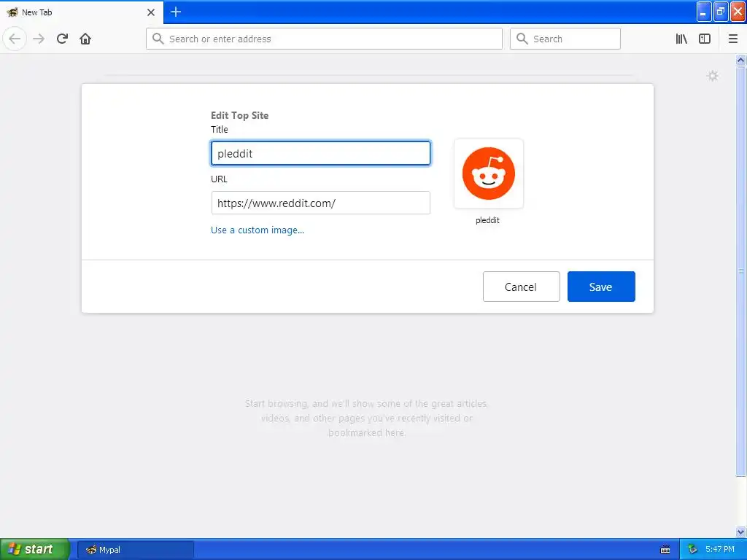Save the edited top site
Screen dimensions: 747x560
pyautogui.click(x=601, y=287)
